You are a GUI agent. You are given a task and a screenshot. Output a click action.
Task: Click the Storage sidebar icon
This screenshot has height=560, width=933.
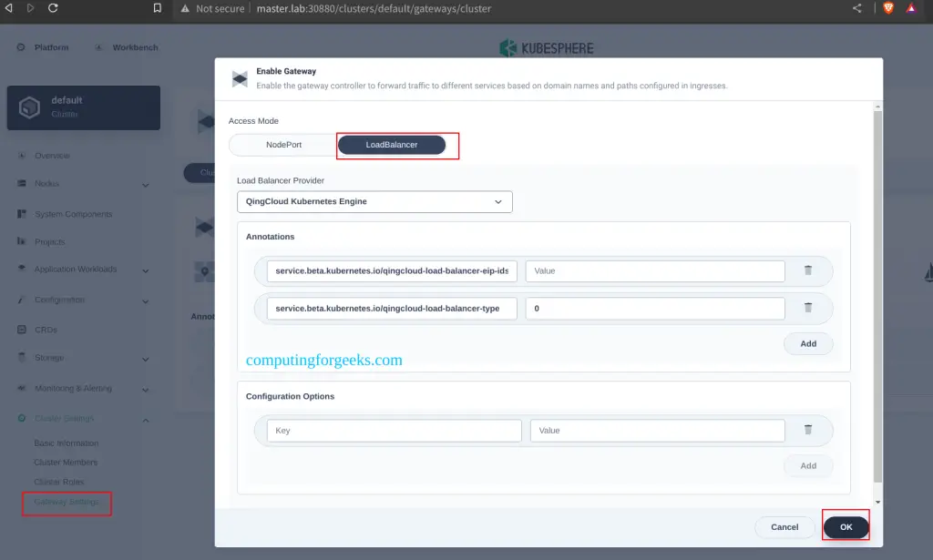22,357
